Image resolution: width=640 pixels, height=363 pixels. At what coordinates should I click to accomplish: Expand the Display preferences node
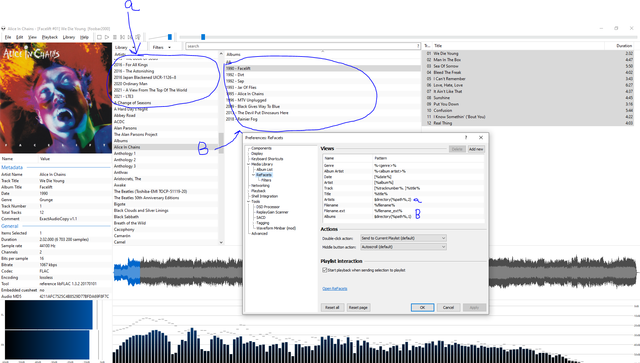248,154
